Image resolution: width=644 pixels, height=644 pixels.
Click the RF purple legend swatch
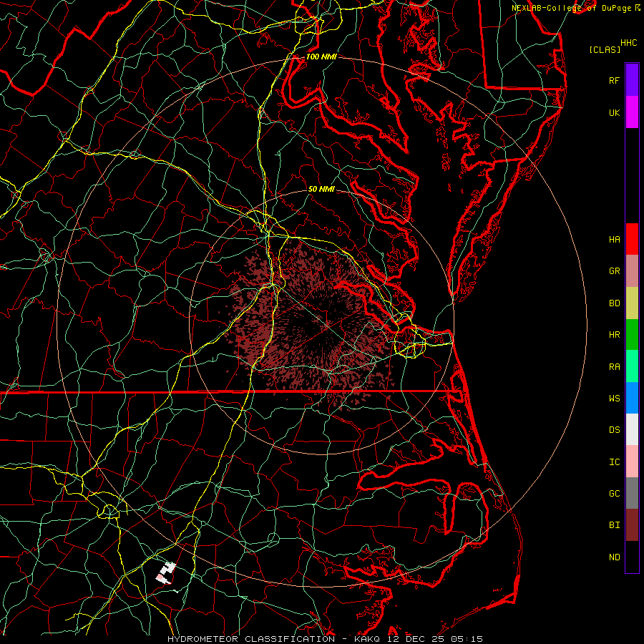(632, 80)
